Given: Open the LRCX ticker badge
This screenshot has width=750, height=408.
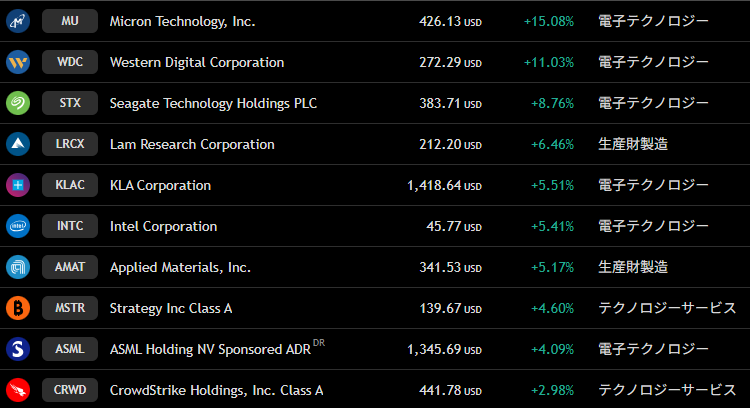Looking at the screenshot, I should pos(70,144).
